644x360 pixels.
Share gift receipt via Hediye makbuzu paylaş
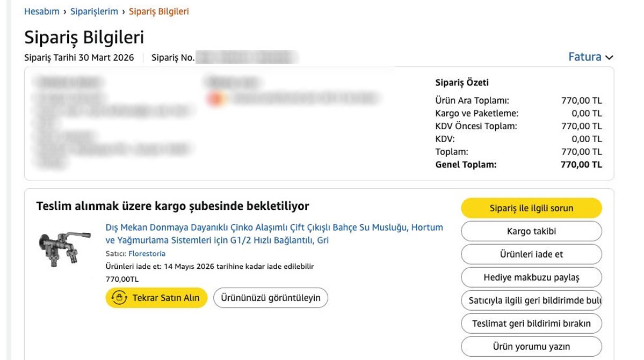point(531,277)
